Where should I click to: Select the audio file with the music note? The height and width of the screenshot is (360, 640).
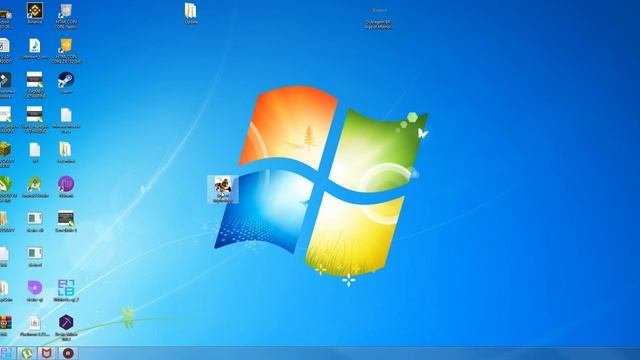(x=35, y=46)
